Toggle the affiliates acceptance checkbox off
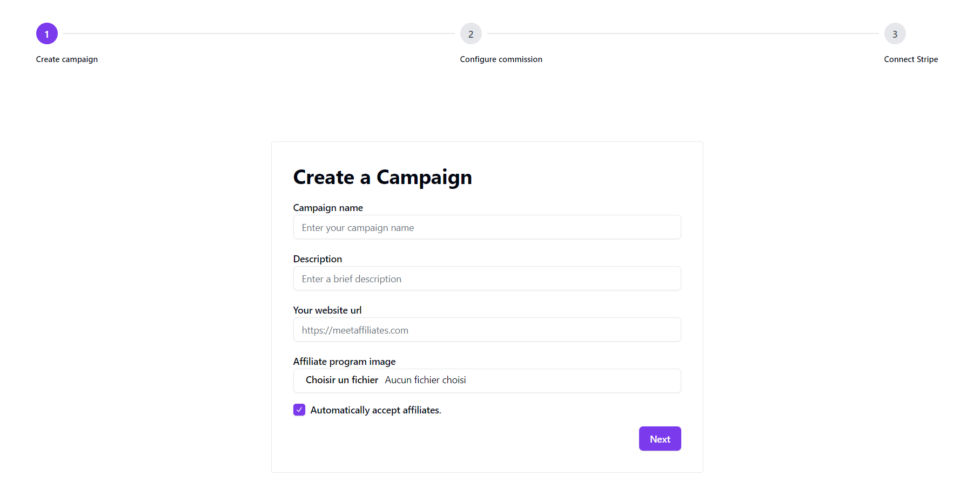This screenshot has height=489, width=980. click(x=299, y=410)
